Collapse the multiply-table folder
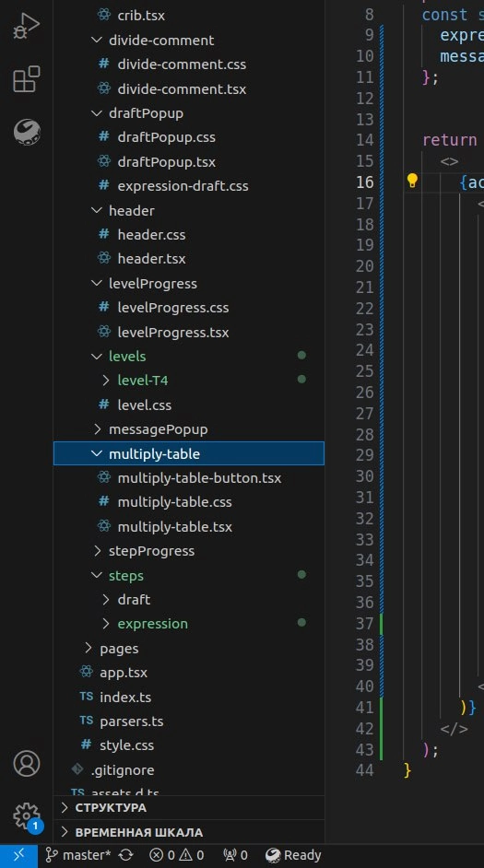The image size is (484, 868). (188, 454)
